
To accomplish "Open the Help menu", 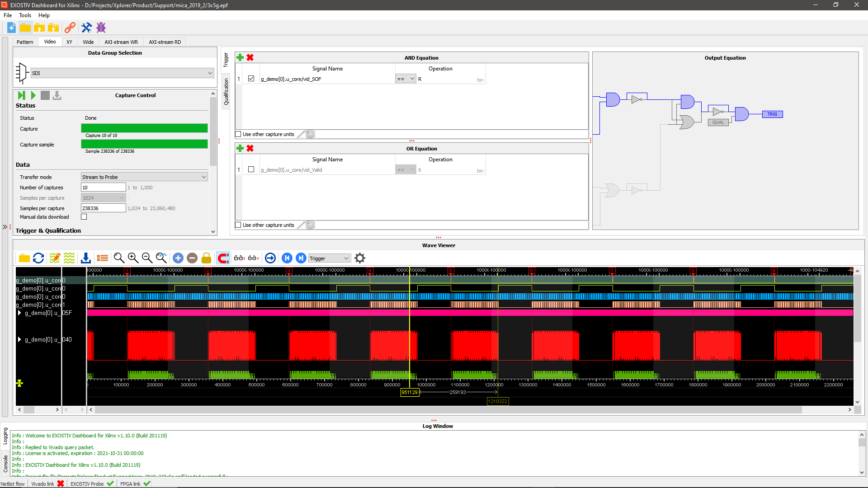I will pos(44,15).
